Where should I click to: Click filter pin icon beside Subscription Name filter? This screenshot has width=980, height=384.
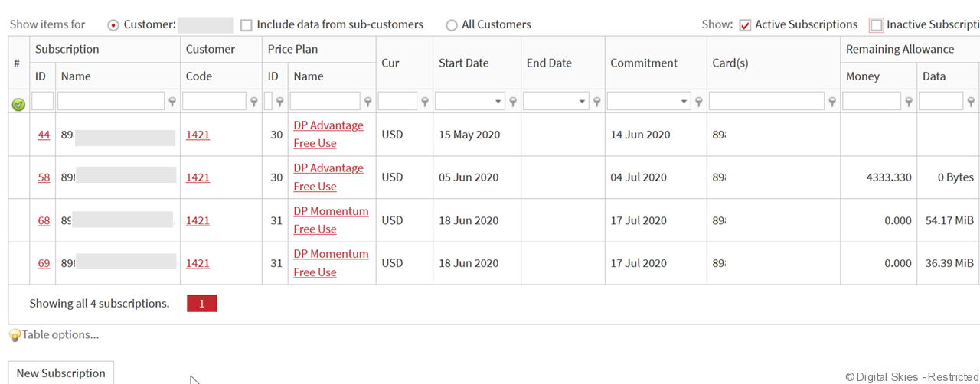pyautogui.click(x=172, y=102)
